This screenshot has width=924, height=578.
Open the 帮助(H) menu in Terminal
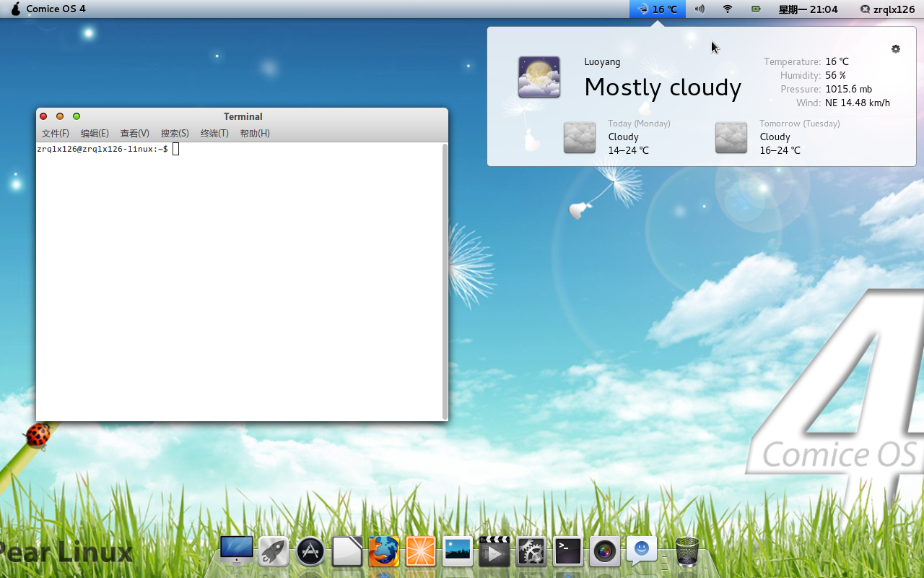(x=255, y=134)
